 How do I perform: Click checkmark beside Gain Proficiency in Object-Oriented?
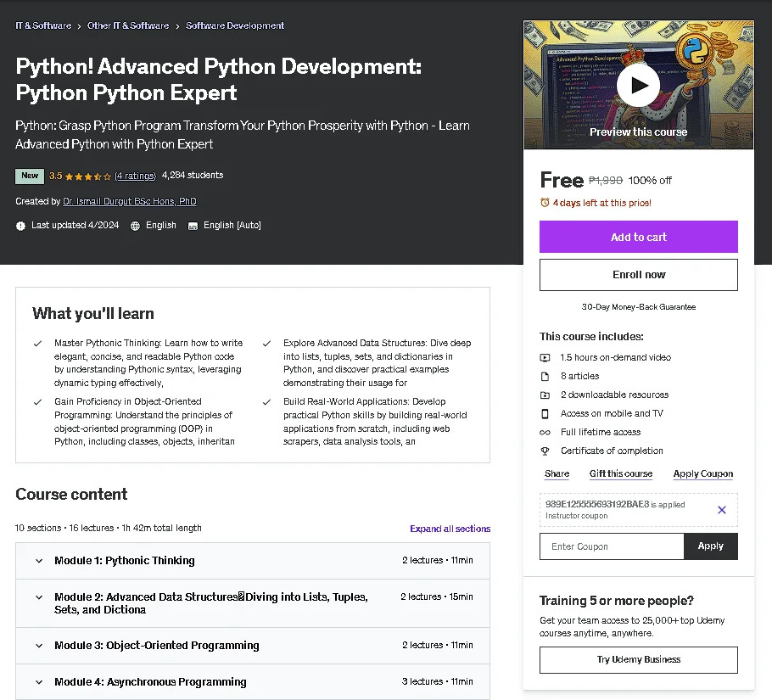pos(37,401)
